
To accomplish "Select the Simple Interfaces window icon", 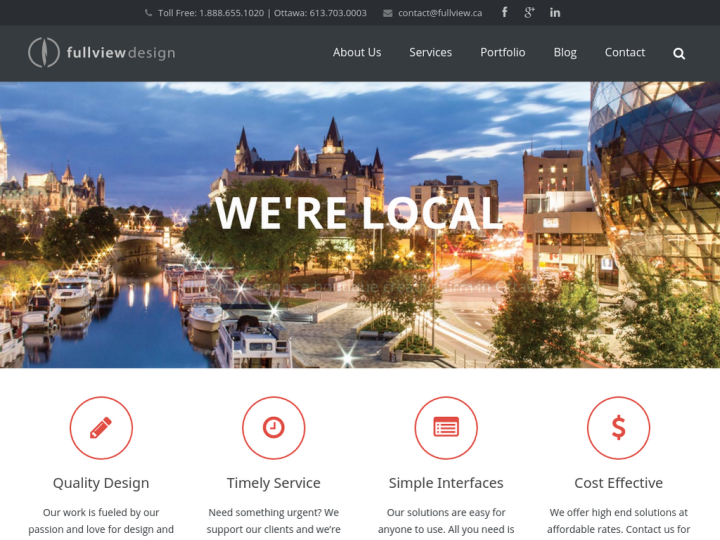I will click(x=446, y=428).
